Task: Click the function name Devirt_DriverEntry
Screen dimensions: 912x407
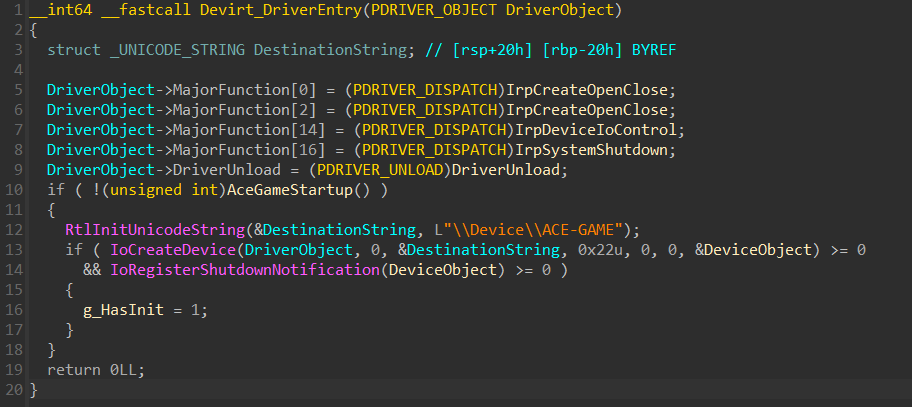Action: tap(280, 10)
